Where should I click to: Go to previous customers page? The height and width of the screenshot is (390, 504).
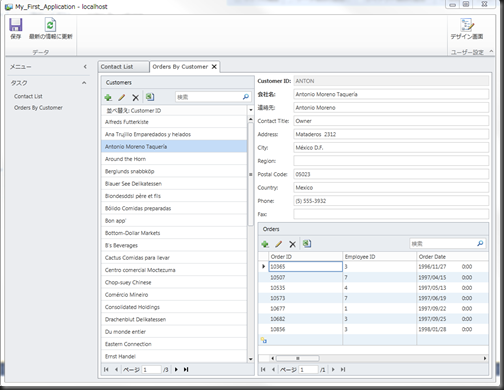(116, 369)
